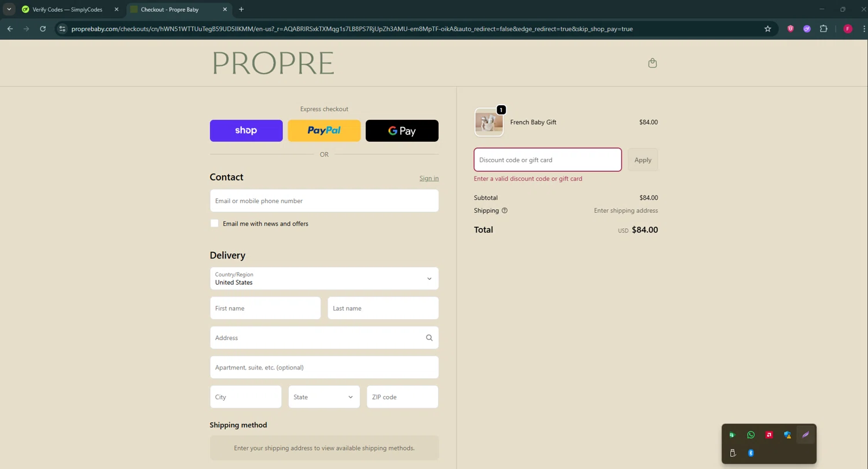
Task: Reload the checkout page
Action: point(43,28)
